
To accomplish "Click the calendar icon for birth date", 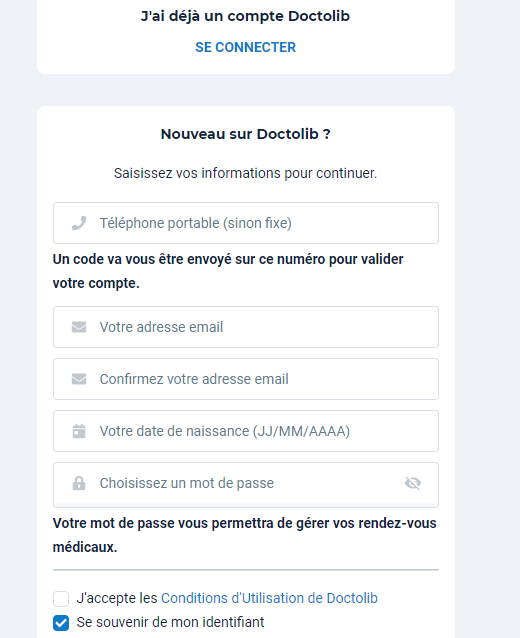I will click(79, 431).
